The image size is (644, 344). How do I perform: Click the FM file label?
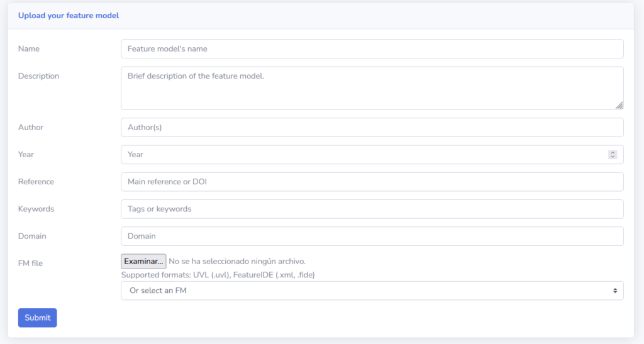point(30,264)
